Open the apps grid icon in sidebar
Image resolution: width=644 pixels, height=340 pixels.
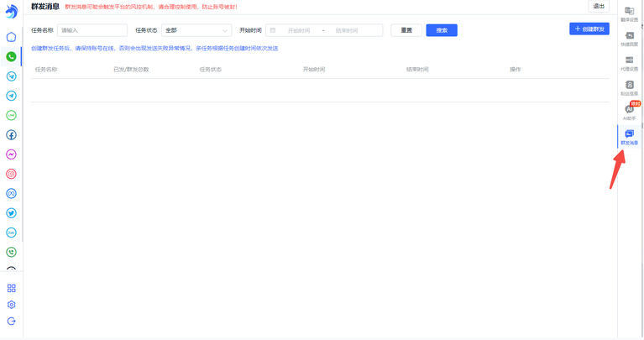click(x=12, y=288)
